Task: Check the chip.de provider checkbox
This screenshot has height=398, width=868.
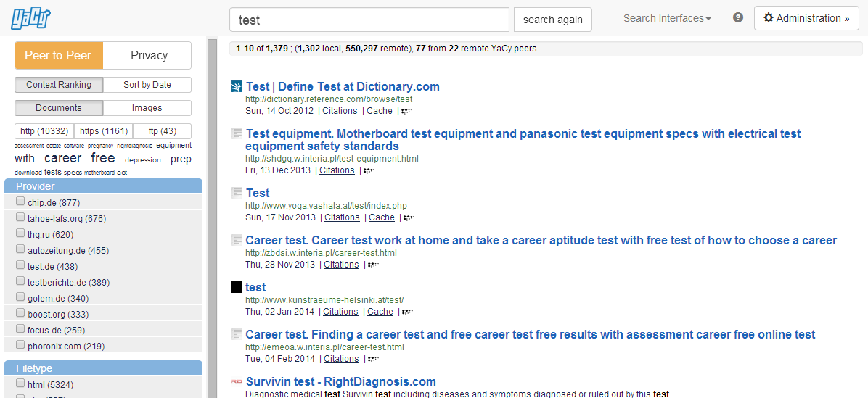Action: 20,202
